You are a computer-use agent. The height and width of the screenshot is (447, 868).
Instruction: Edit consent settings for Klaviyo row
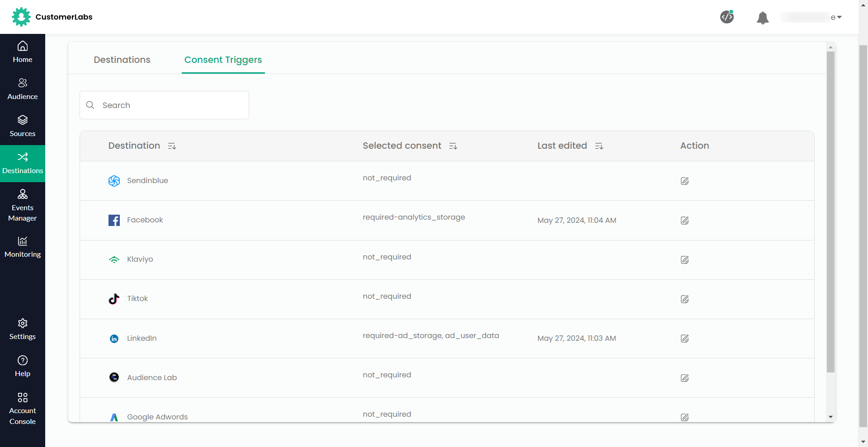click(684, 260)
